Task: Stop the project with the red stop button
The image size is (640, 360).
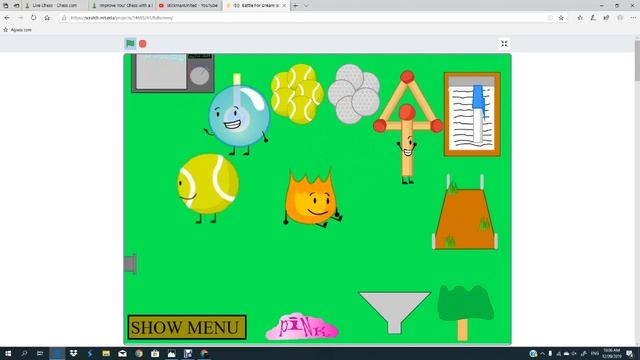Action: 142,44
